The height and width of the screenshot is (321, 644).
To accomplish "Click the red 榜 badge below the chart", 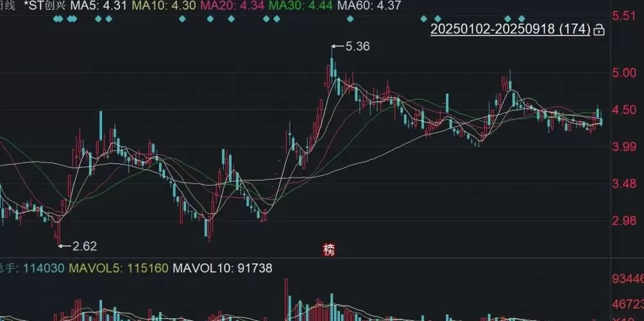I will (329, 249).
